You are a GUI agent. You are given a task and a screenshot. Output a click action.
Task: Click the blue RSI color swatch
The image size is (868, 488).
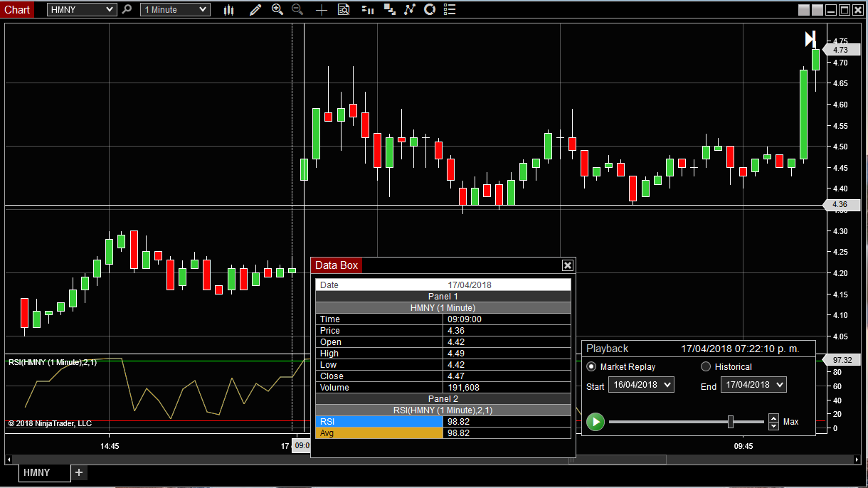pos(379,421)
